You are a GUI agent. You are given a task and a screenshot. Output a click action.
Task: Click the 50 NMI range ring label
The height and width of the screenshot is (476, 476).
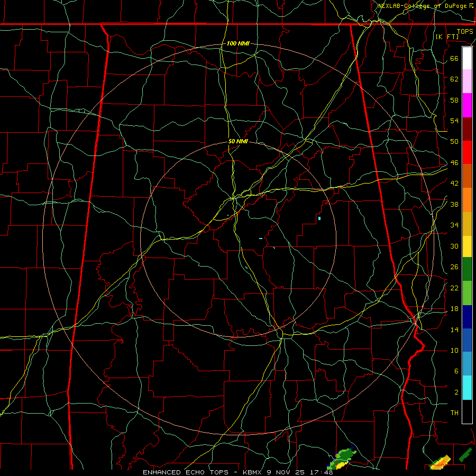coord(238,141)
